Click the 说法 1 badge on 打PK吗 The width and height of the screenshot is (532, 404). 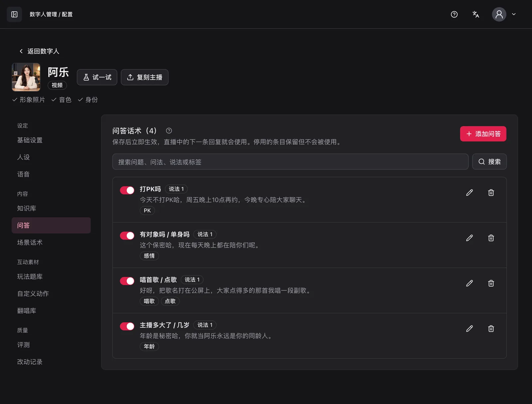pyautogui.click(x=176, y=189)
